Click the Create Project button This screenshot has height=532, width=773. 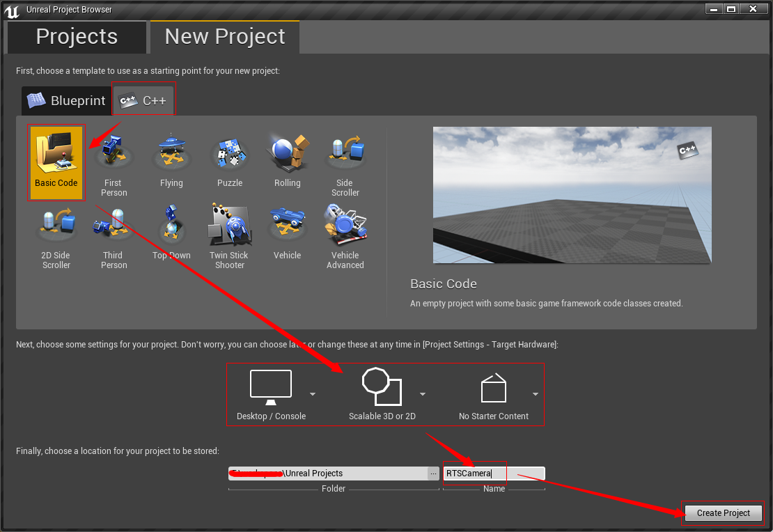(x=723, y=513)
